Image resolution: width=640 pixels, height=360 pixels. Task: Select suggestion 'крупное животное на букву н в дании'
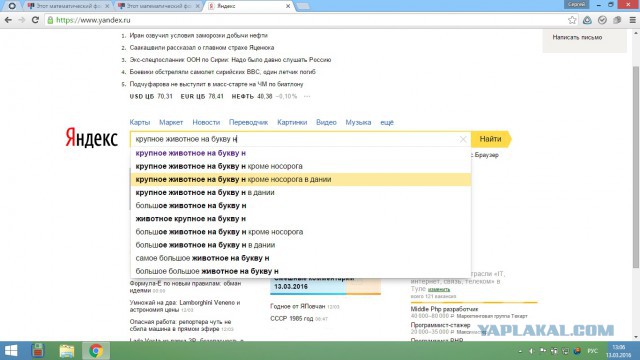click(301, 192)
